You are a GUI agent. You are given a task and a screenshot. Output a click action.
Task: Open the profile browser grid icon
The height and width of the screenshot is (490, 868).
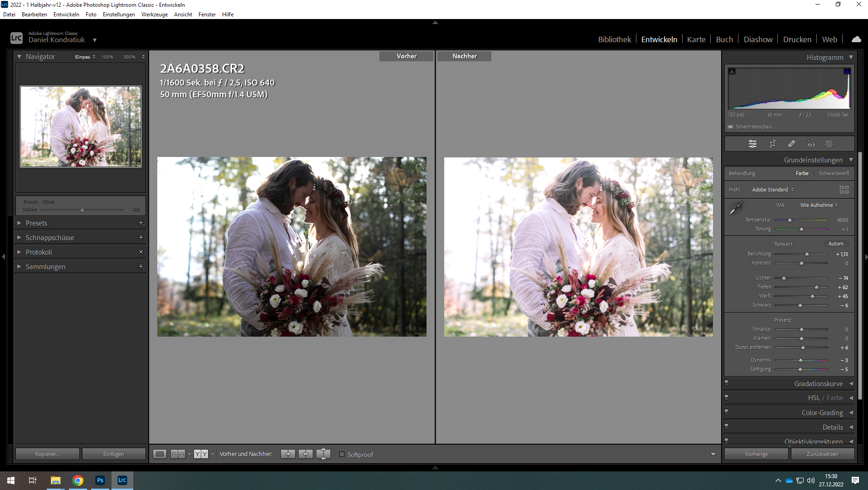pos(844,190)
